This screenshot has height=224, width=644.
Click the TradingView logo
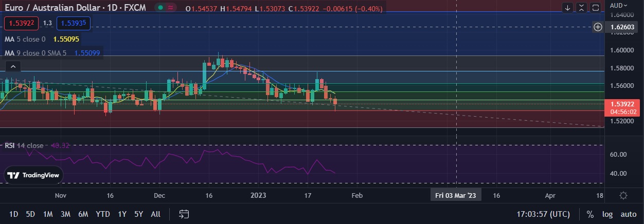(34, 175)
